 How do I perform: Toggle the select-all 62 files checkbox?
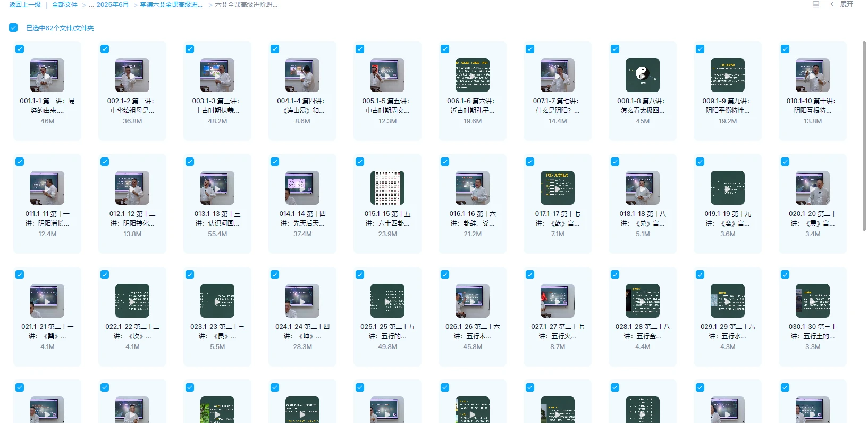13,28
